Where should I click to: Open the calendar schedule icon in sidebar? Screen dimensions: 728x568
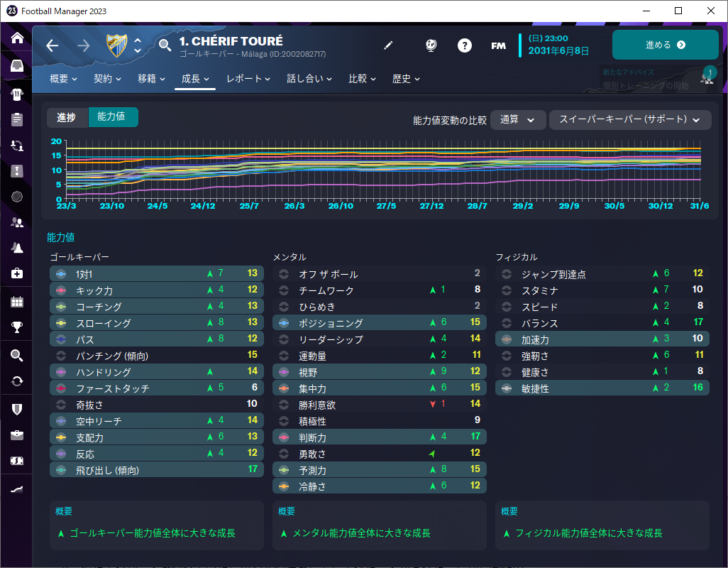click(x=17, y=302)
